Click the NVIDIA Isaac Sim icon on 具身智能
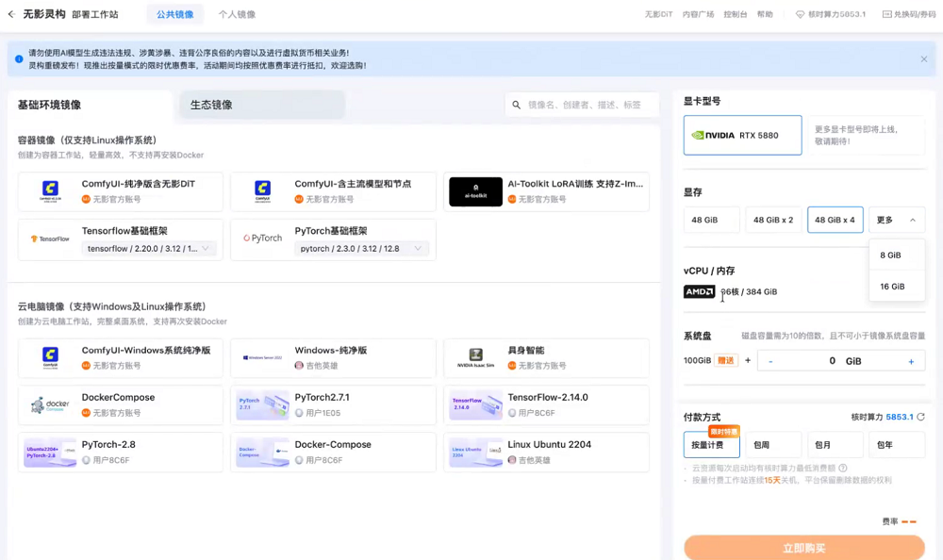This screenshot has width=943, height=560. [476, 357]
